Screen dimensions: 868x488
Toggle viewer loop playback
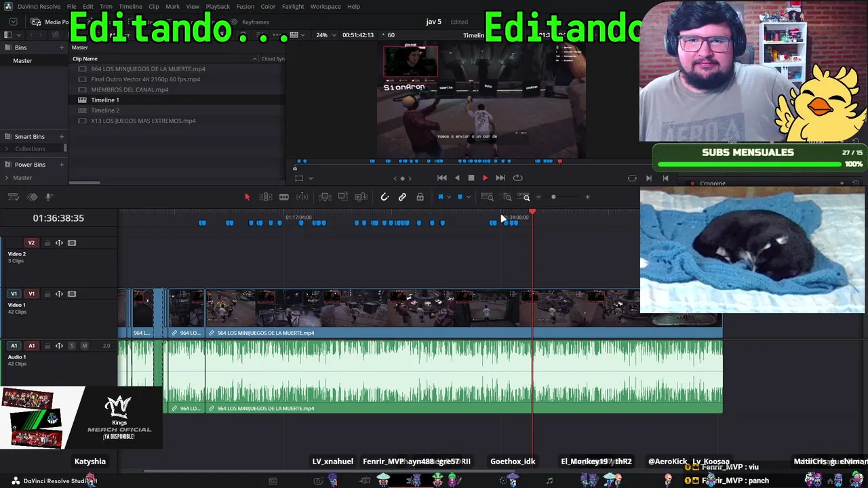coord(517,178)
